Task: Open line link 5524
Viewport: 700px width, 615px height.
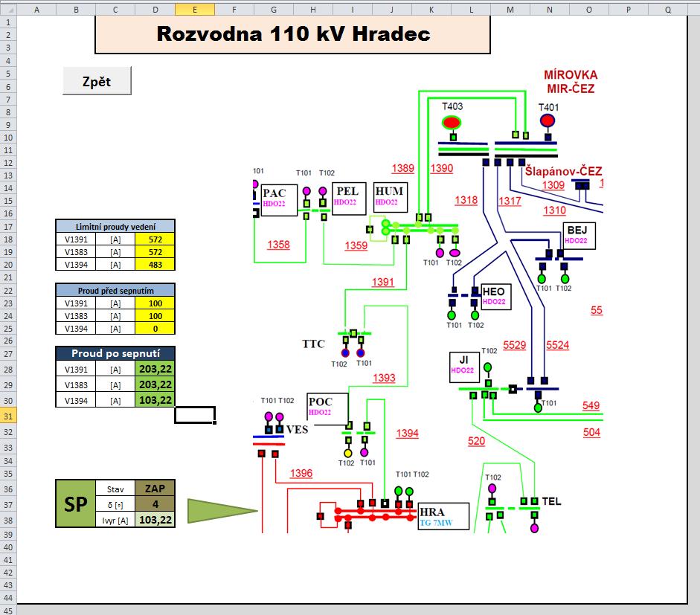Action: 558,345
